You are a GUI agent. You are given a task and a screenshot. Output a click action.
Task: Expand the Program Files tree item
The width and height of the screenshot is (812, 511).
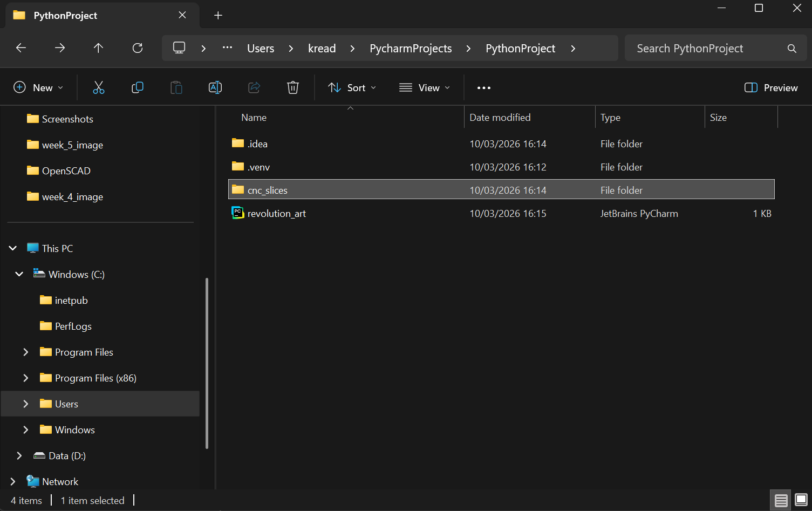click(x=25, y=352)
